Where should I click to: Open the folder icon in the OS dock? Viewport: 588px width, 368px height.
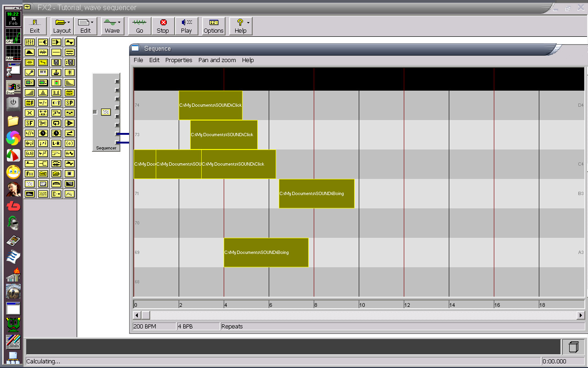click(13, 121)
